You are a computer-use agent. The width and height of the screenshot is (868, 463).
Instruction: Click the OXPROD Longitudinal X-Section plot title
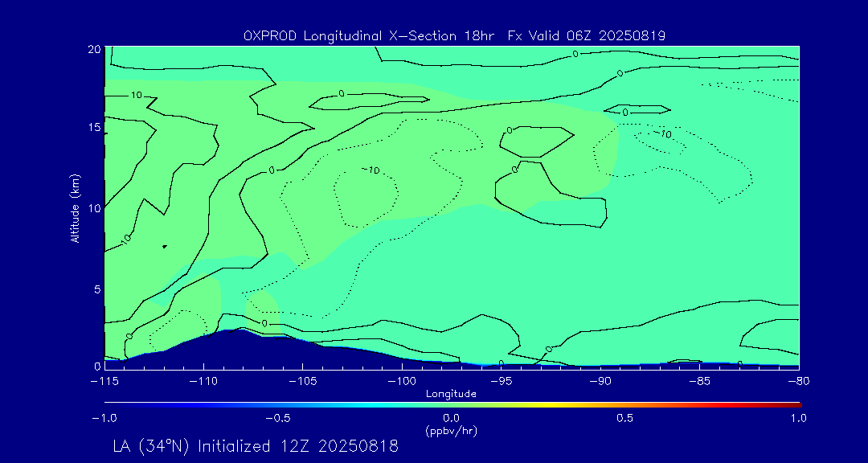tap(454, 35)
